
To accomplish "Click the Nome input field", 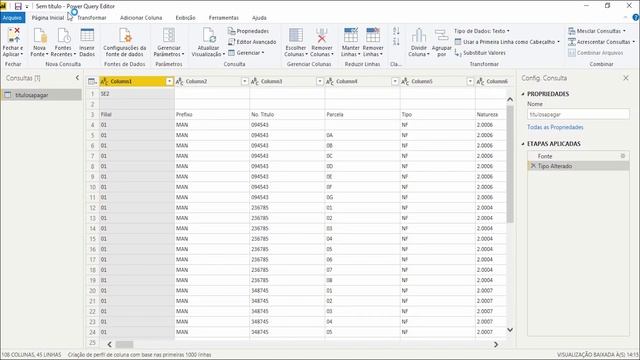I will (x=578, y=114).
